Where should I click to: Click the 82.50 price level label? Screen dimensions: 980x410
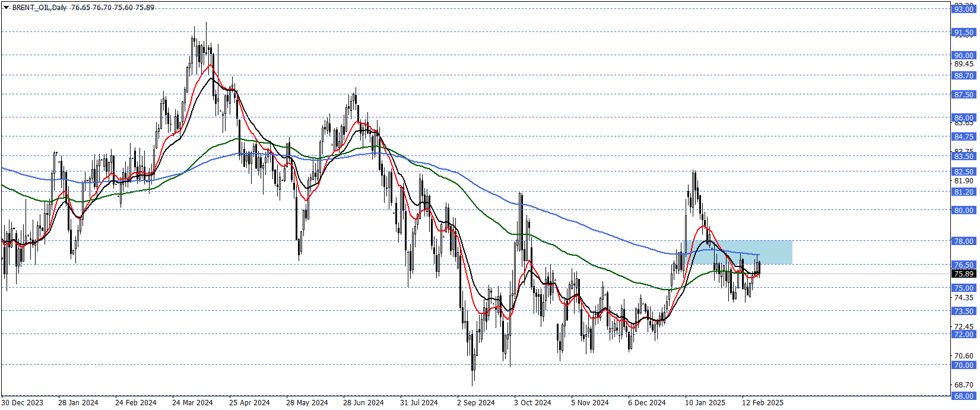[964, 171]
